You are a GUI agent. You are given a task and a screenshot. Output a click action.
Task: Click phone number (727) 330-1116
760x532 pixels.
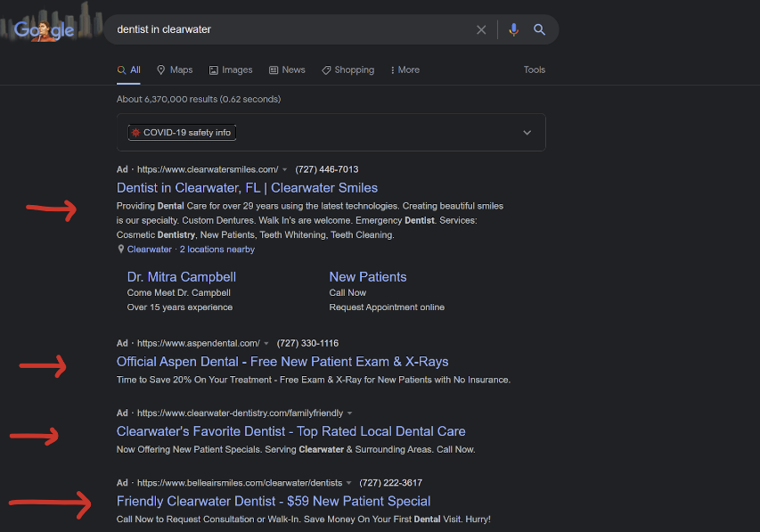(307, 343)
